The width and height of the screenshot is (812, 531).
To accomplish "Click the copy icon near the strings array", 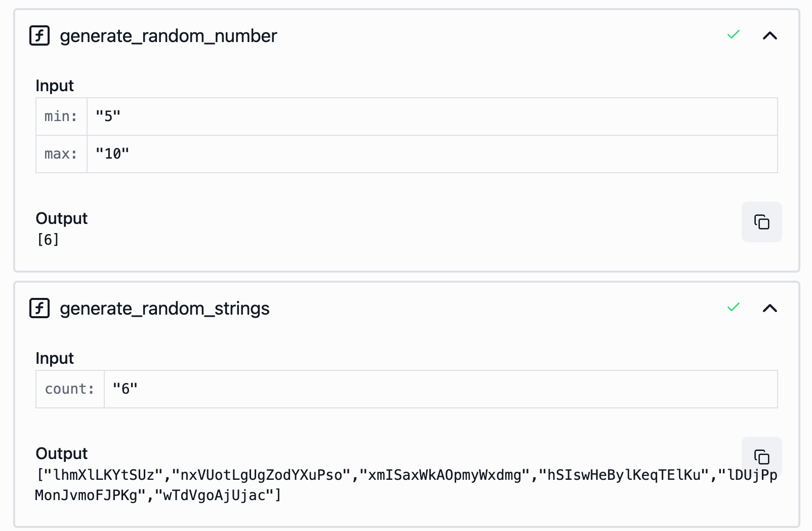I will (x=761, y=456).
